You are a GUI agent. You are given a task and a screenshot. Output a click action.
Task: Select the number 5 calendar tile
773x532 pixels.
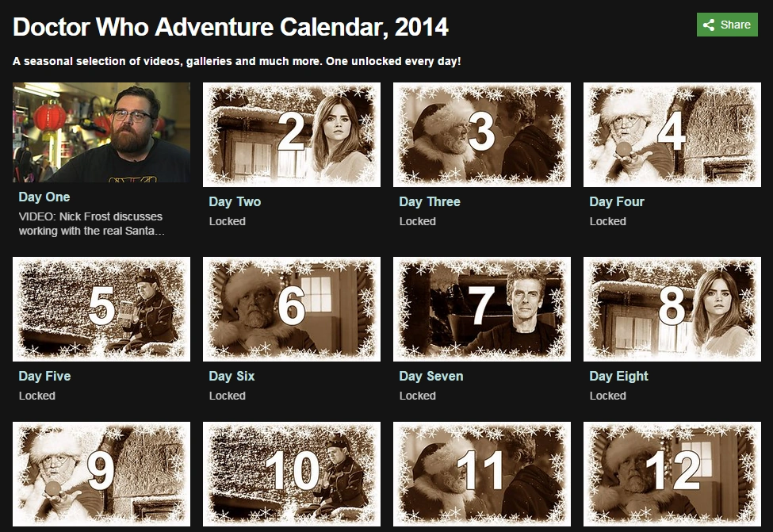[x=101, y=309]
